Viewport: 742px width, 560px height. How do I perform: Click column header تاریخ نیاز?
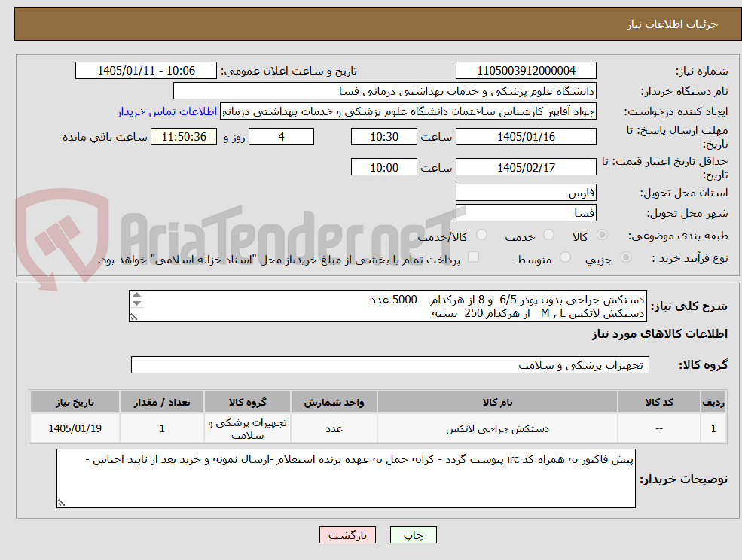(75, 402)
